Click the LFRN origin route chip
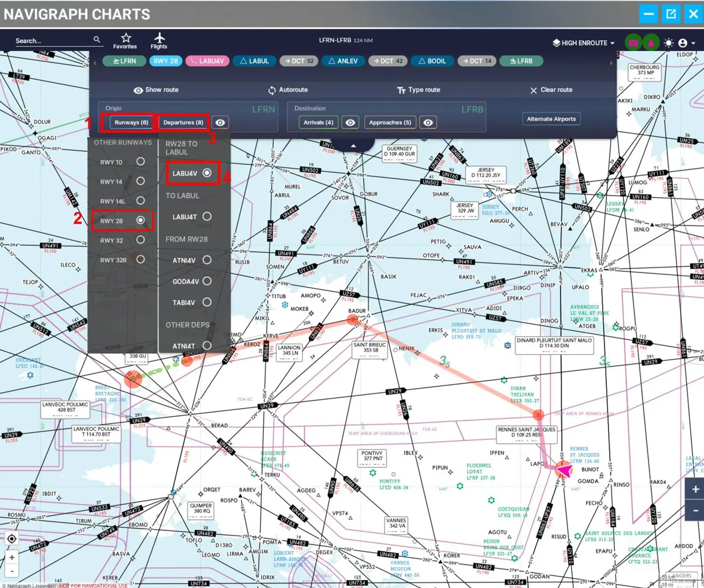Image resolution: width=704 pixels, height=588 pixels. point(124,61)
